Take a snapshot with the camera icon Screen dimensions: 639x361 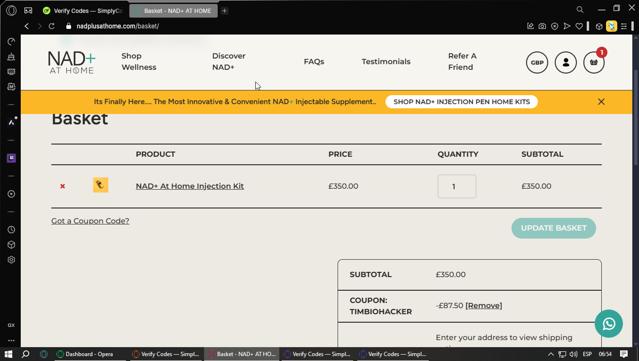[x=542, y=26]
